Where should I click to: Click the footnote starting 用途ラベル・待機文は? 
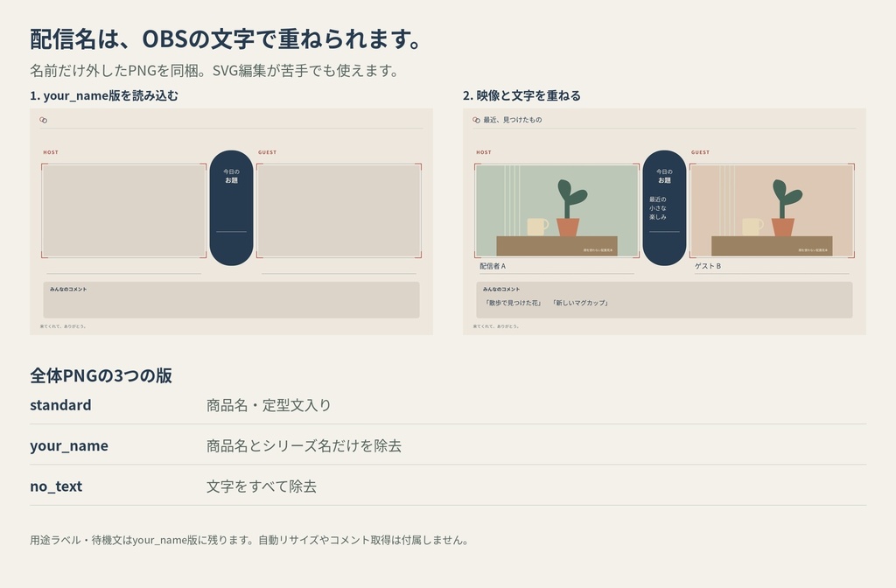click(249, 540)
